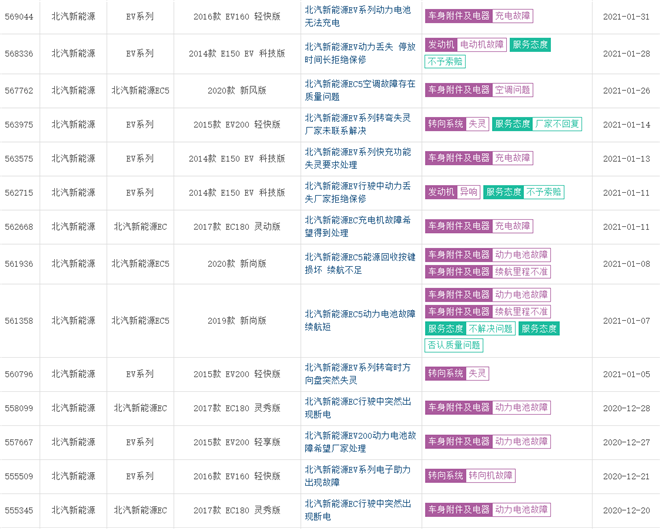Select series EV系列 in row 563575
This screenshot has width=660, height=529.
click(140, 158)
